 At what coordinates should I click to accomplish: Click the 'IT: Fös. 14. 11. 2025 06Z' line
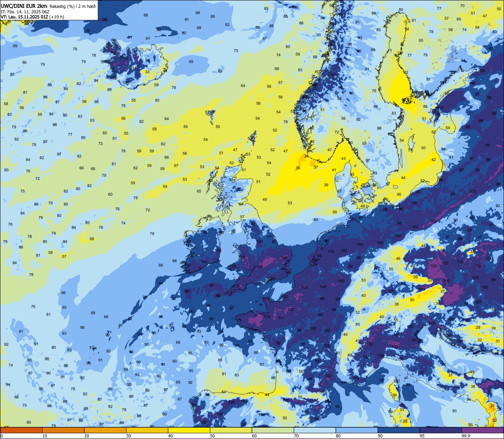click(x=25, y=12)
